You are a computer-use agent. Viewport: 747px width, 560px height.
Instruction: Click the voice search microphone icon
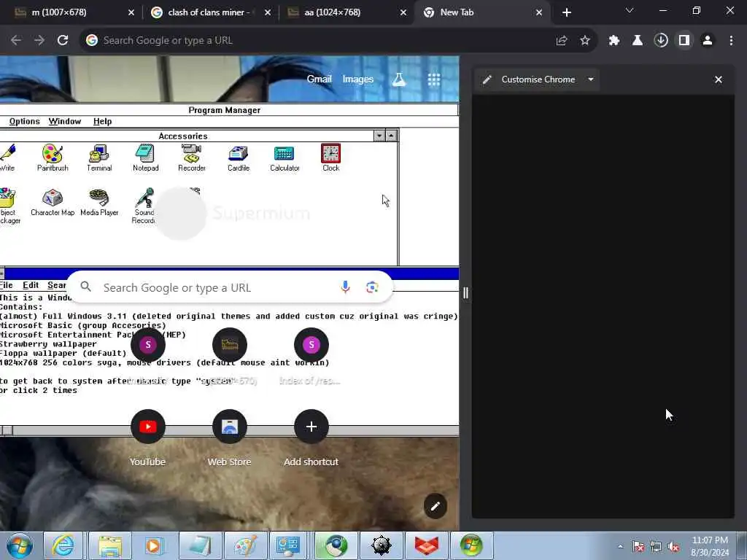click(x=345, y=287)
